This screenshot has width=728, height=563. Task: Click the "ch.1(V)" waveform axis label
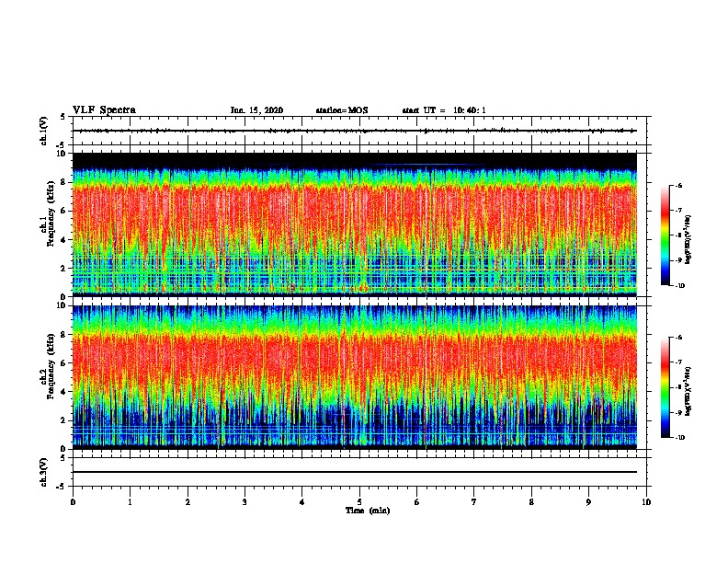click(44, 131)
